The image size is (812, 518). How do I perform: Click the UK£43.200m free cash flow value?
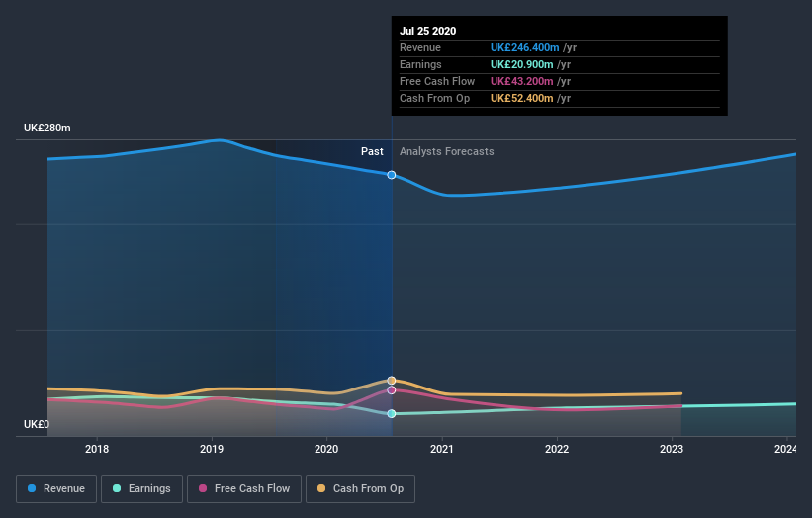pyautogui.click(x=522, y=81)
